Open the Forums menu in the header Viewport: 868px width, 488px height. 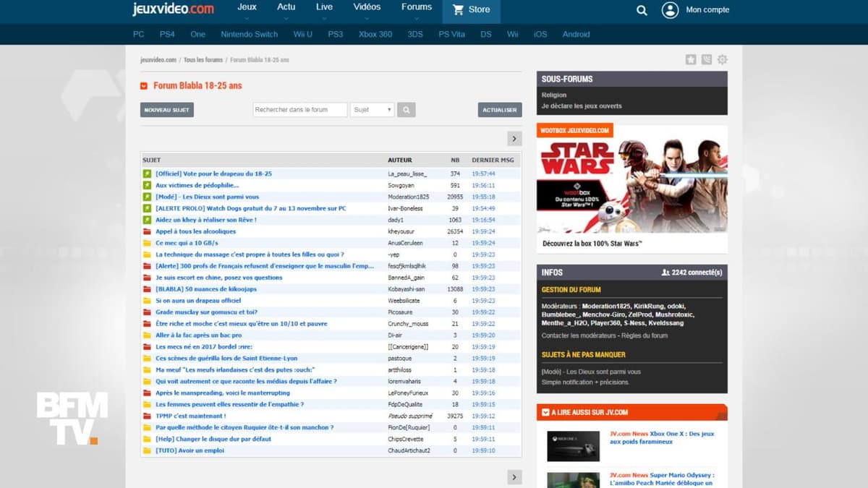[x=417, y=7]
